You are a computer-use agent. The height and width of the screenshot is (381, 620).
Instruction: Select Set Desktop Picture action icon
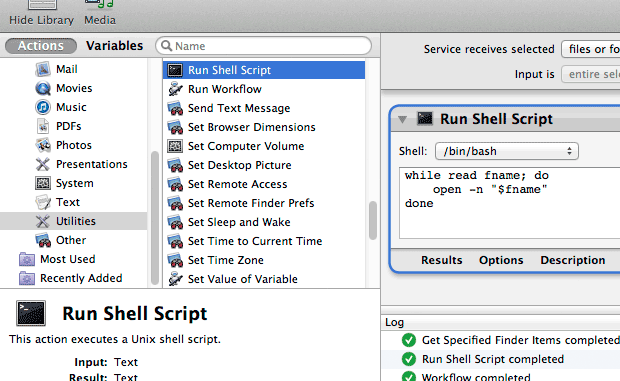pos(175,165)
